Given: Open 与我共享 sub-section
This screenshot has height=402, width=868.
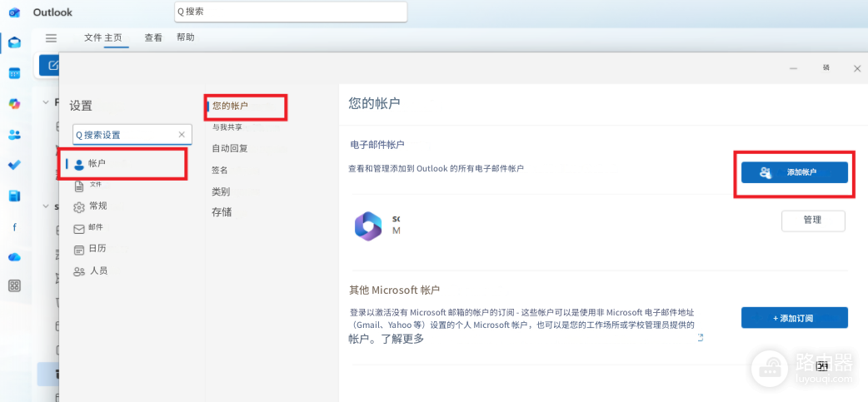Looking at the screenshot, I should click(x=227, y=127).
